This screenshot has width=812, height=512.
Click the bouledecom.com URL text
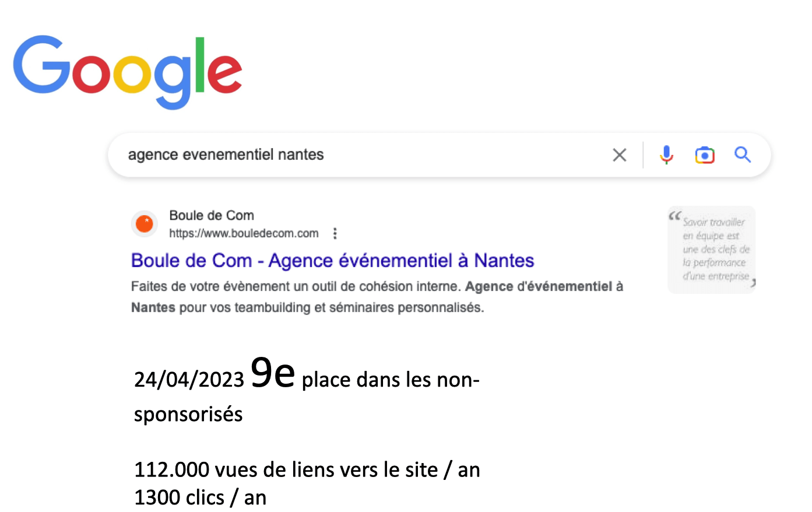tap(244, 234)
